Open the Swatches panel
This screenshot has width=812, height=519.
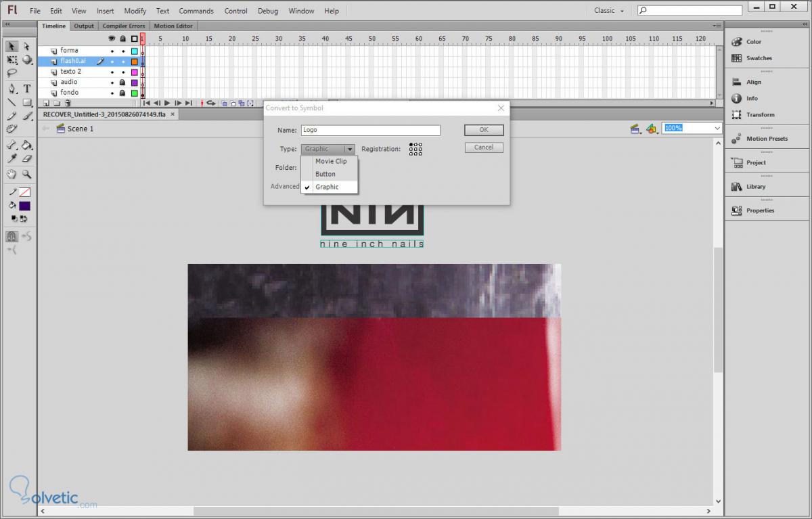752,58
